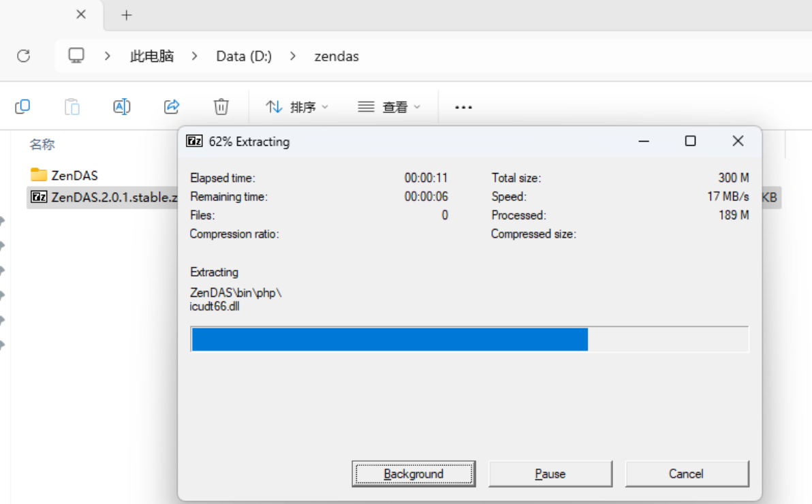
Task: Click the computer monitor icon in address bar
Action: [76, 56]
